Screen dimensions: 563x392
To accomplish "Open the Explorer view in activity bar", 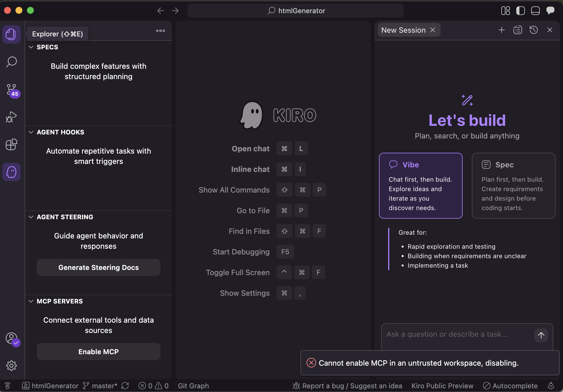I will pyautogui.click(x=11, y=34).
